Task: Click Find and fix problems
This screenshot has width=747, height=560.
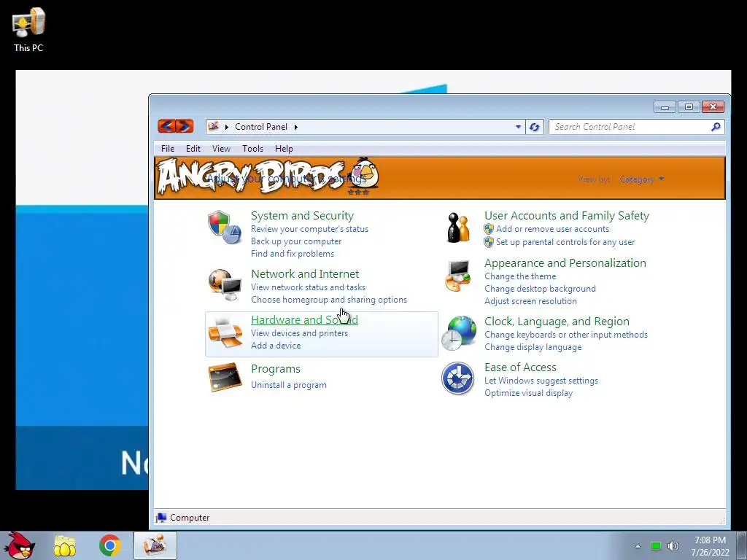Action: click(x=293, y=254)
